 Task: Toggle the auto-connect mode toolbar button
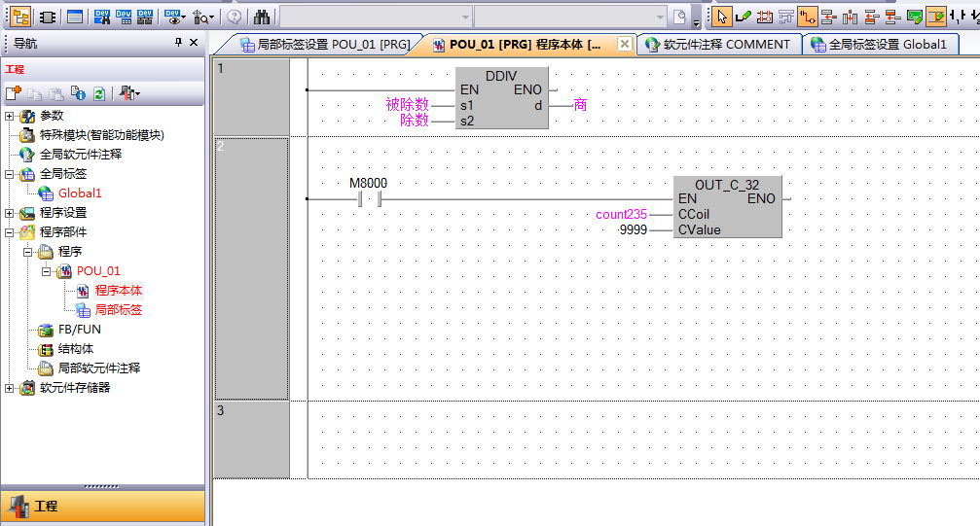click(x=807, y=17)
